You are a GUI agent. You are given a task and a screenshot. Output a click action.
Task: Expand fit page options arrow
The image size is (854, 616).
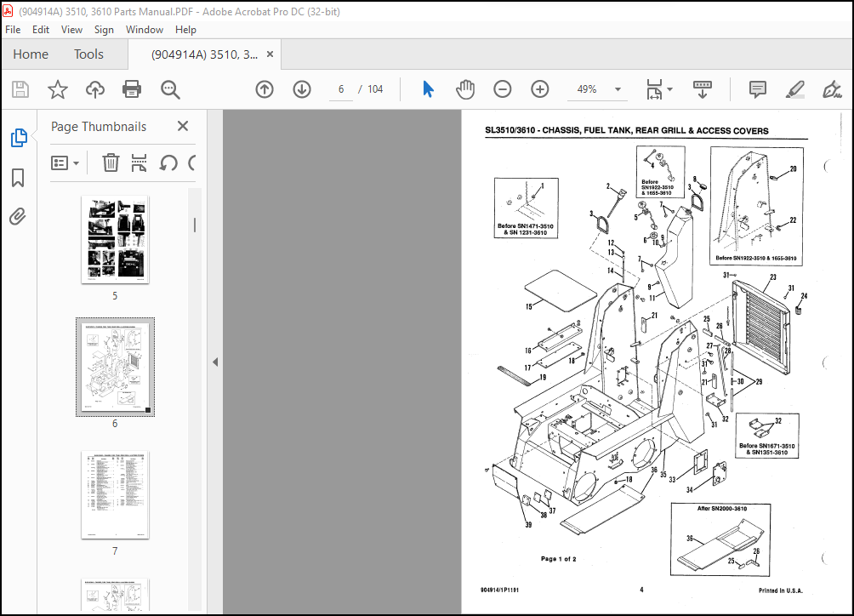[x=670, y=89]
